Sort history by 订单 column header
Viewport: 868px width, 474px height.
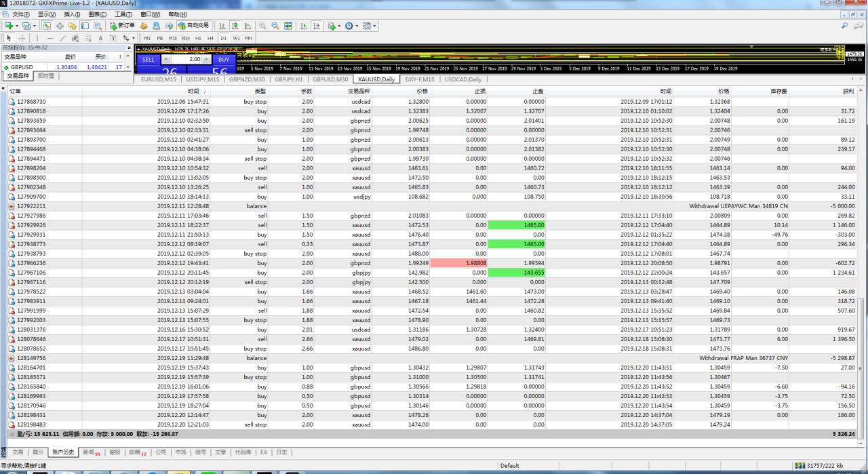15,91
